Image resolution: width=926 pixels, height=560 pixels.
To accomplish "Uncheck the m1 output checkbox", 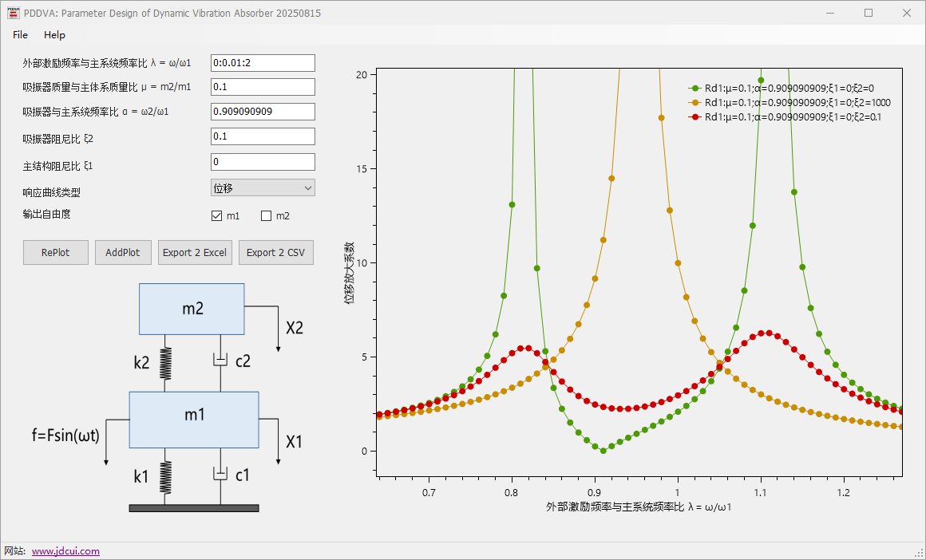I will coord(216,215).
